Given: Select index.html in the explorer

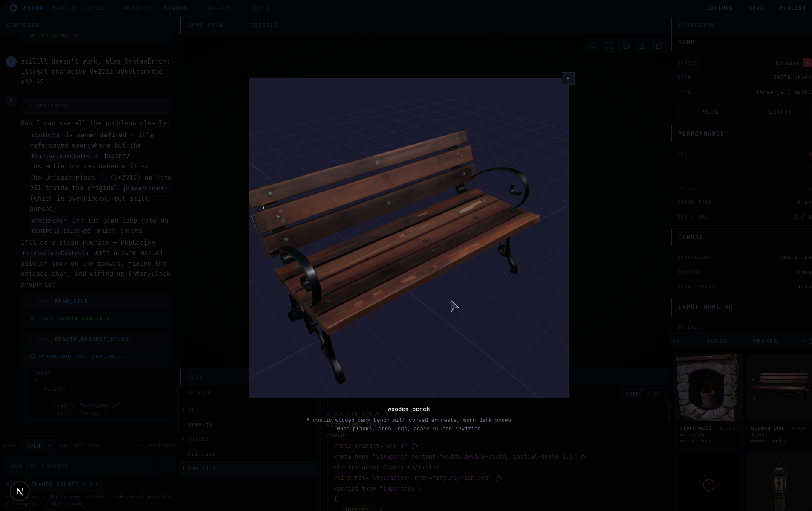Looking at the screenshot, I should tap(249, 468).
